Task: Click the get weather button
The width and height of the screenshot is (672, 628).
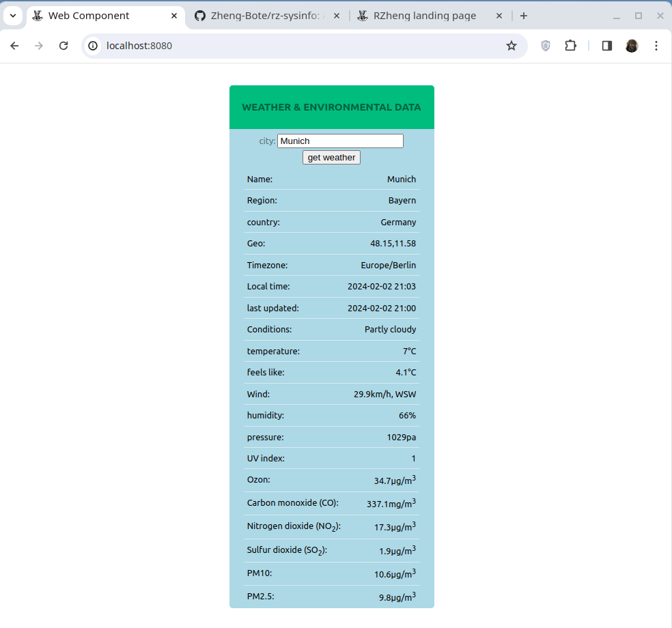Action: (x=331, y=158)
